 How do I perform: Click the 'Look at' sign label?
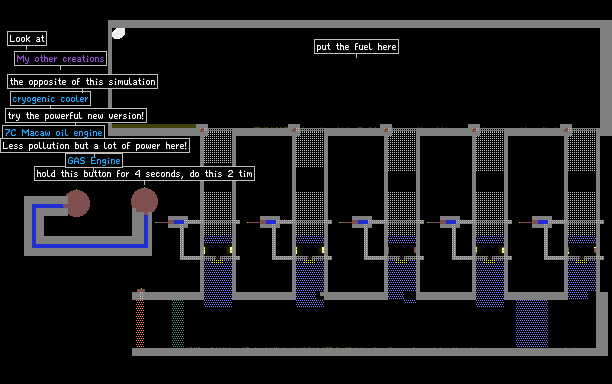(27, 38)
